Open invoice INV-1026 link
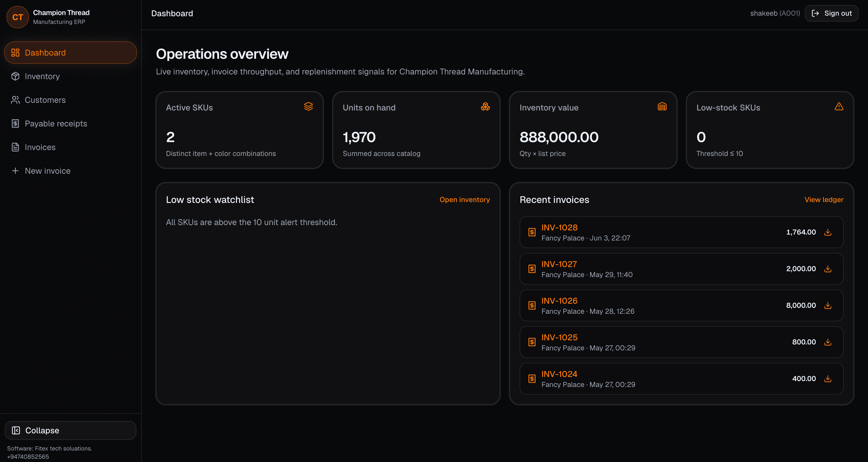The height and width of the screenshot is (462, 868). [x=559, y=300]
